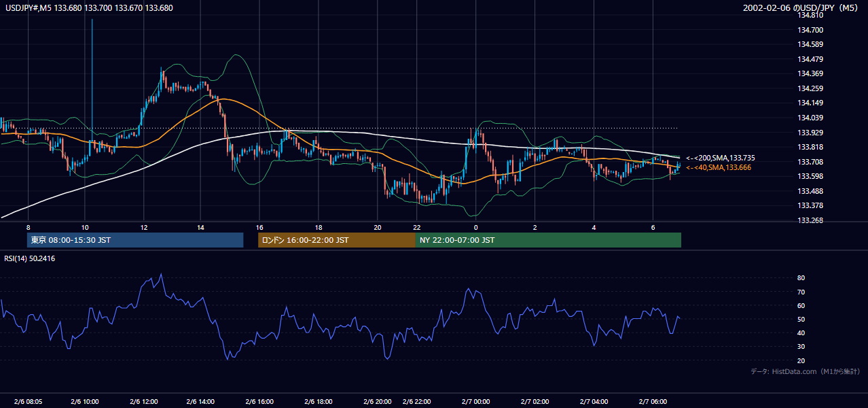Click the 2/7 02:00 bottom time label

click(535, 402)
